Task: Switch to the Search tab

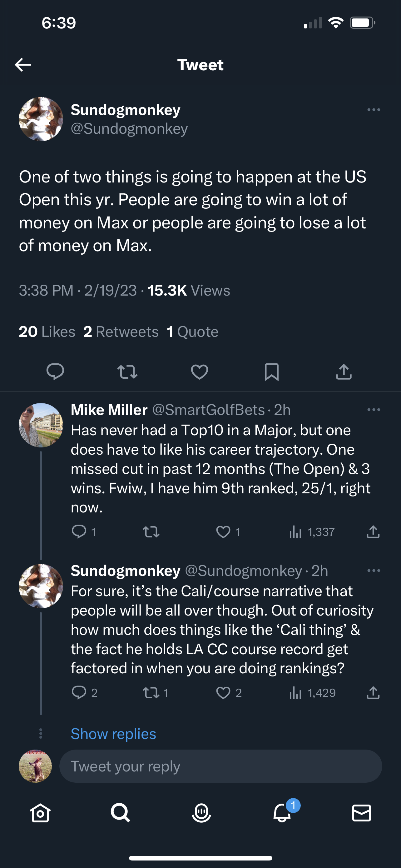Action: 120,813
